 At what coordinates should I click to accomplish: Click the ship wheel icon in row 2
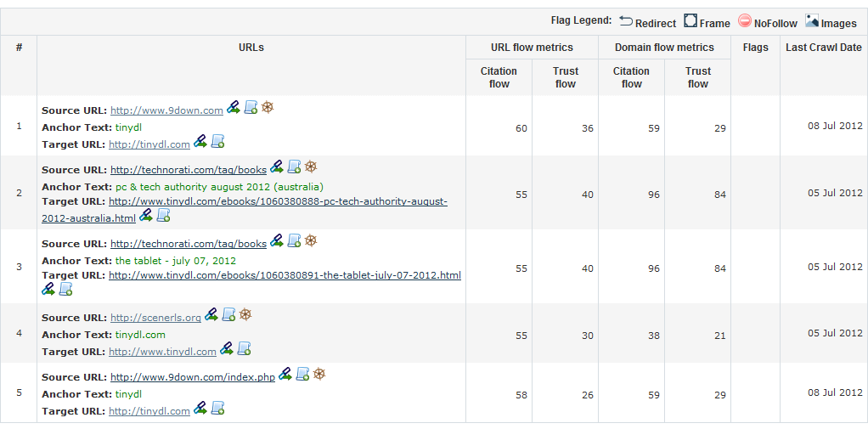point(311,167)
